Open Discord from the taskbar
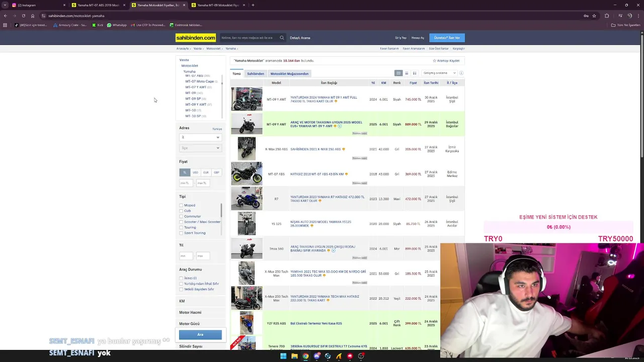The height and width of the screenshot is (362, 644). pyautogui.click(x=316, y=356)
